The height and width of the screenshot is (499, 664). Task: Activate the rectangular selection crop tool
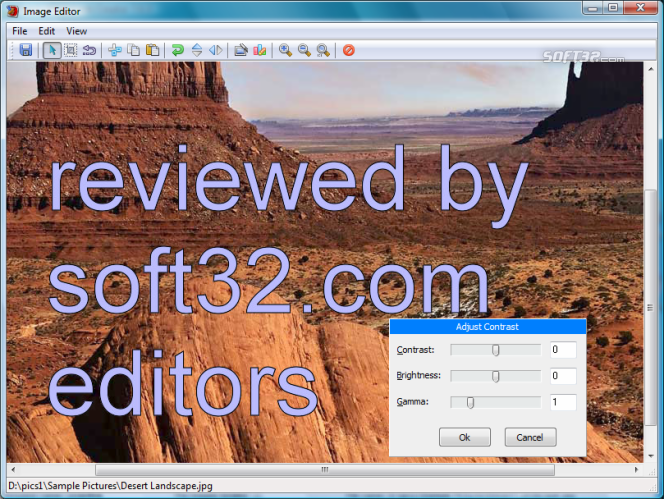pos(70,50)
